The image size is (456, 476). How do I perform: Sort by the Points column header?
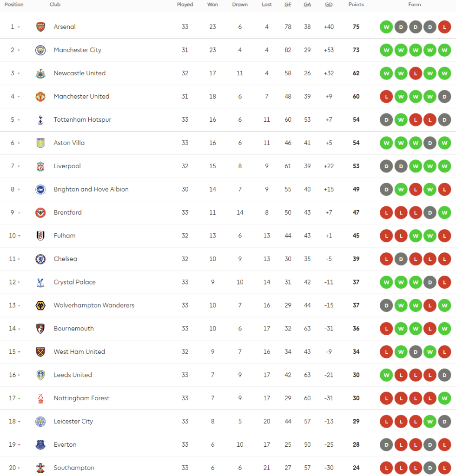[356, 5]
